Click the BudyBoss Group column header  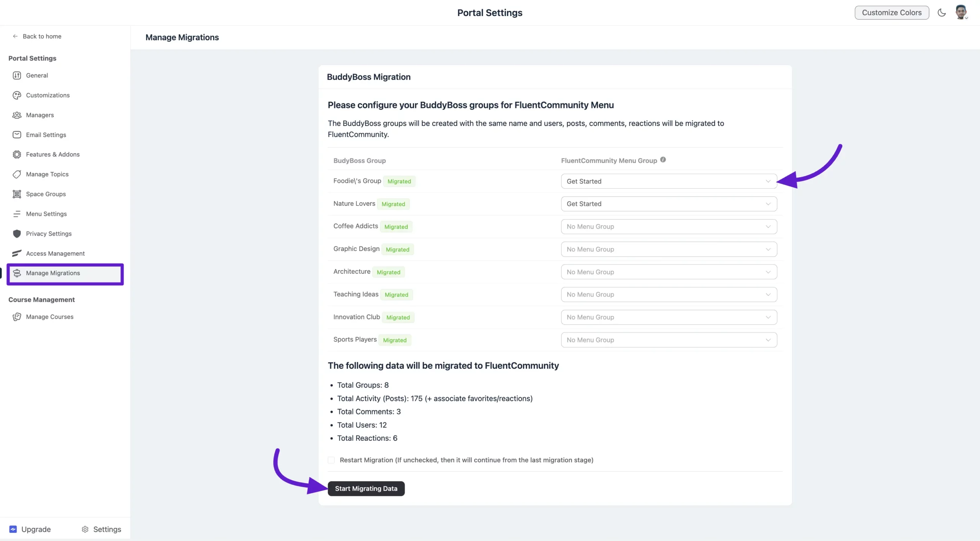coord(359,161)
